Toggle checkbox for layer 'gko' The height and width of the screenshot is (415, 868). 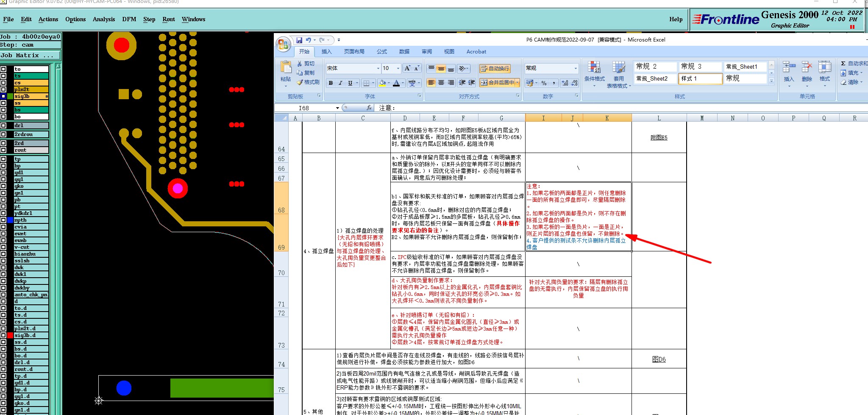coord(3,186)
